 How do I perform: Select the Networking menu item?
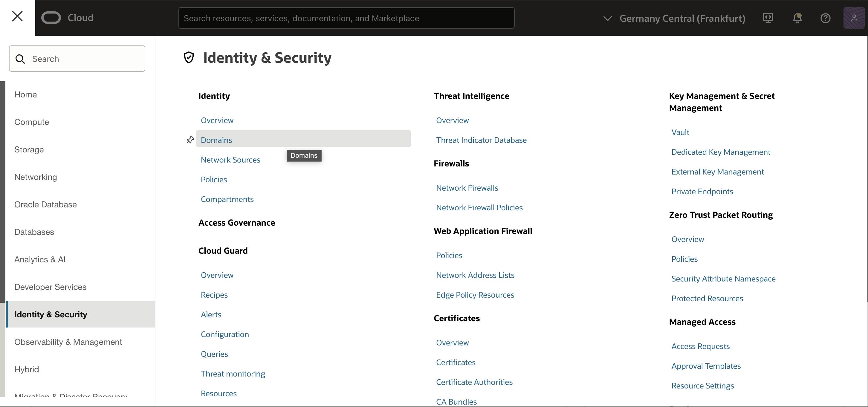(36, 177)
